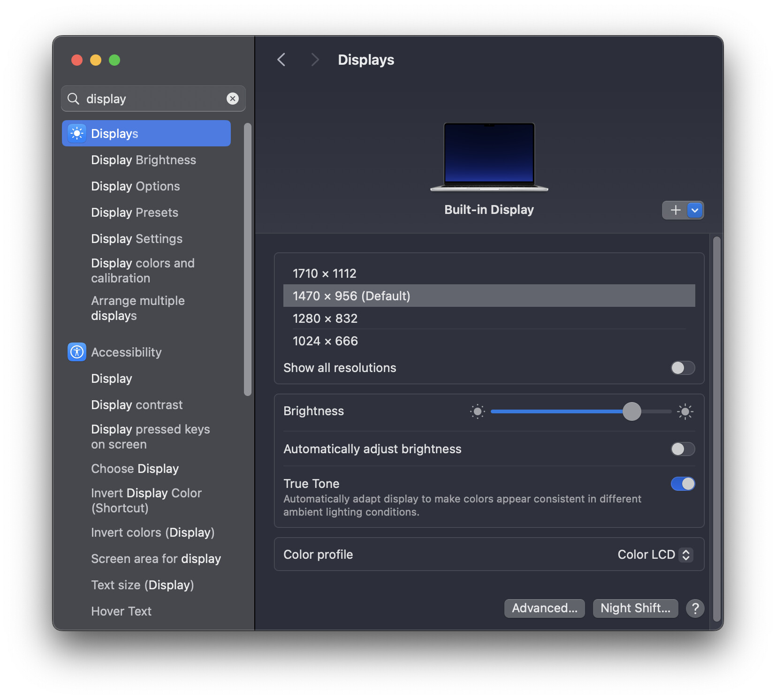Open Display contrast result
776x700 pixels.
pos(137,405)
